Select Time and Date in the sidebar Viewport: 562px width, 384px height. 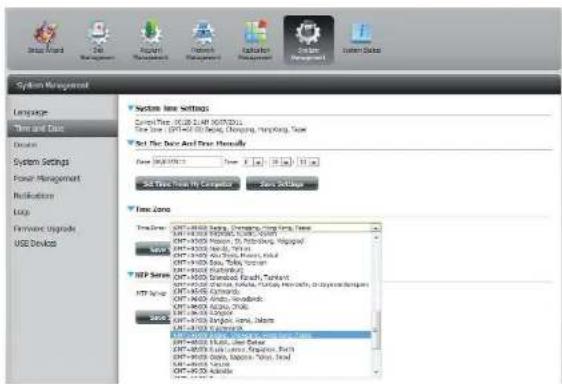(x=62, y=128)
